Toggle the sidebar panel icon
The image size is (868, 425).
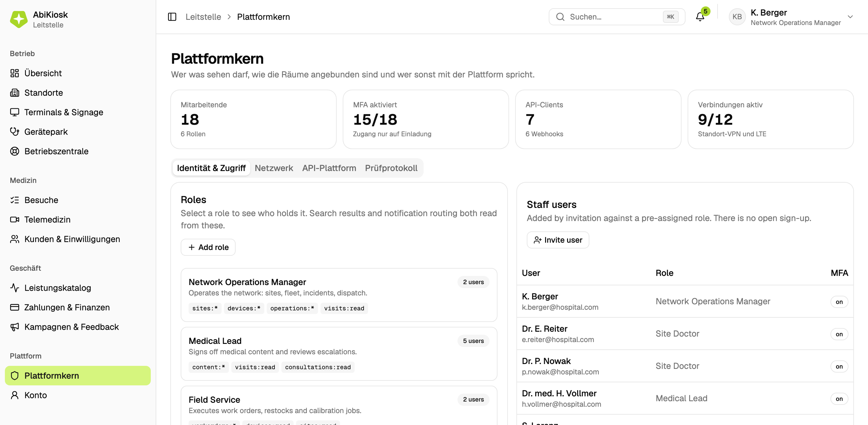click(x=172, y=17)
